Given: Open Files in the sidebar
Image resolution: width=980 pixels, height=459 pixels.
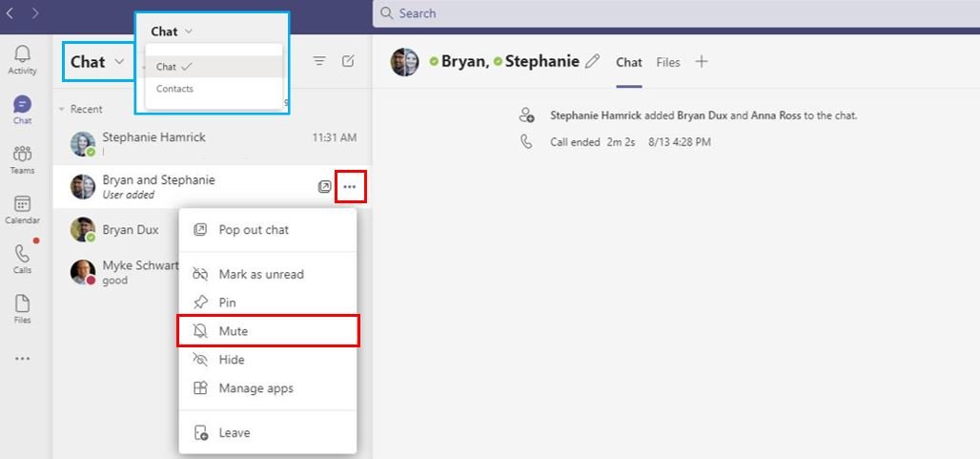Looking at the screenshot, I should tap(23, 309).
